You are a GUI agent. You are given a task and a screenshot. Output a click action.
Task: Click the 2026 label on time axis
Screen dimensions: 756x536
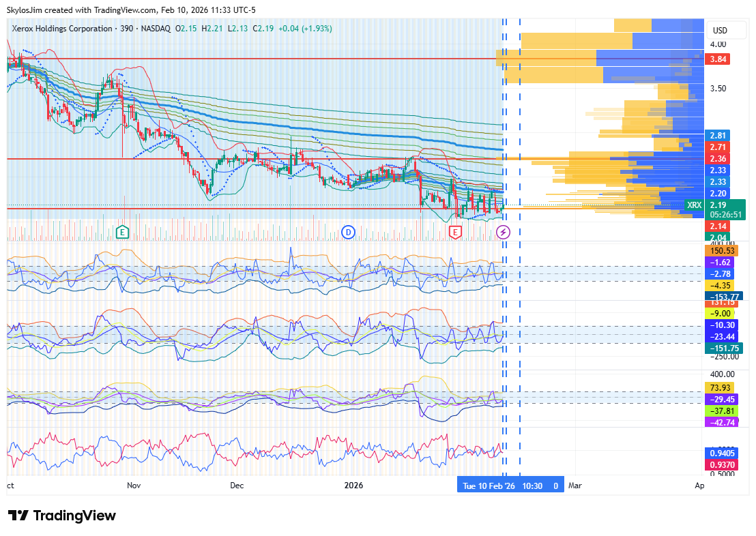pyautogui.click(x=353, y=486)
